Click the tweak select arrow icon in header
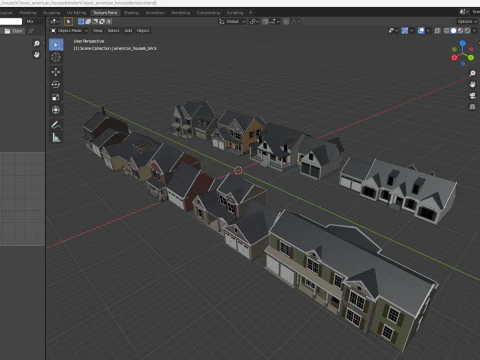480x360 pixels. coord(68,22)
